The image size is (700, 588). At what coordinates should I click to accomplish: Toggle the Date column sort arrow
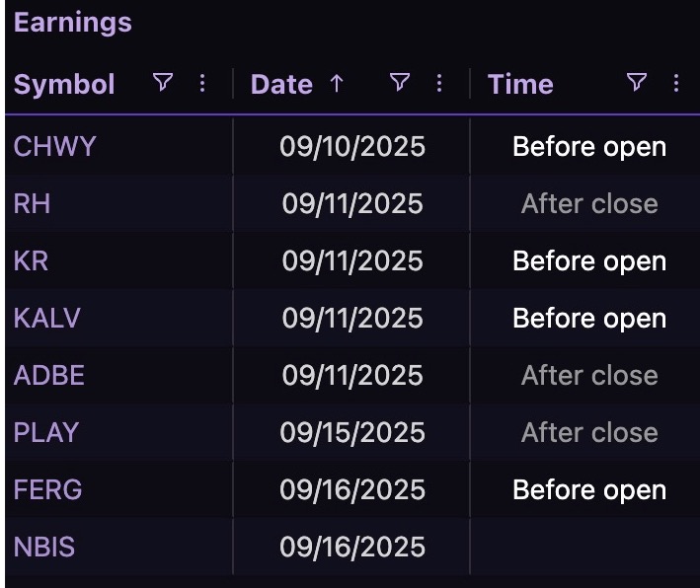click(337, 84)
